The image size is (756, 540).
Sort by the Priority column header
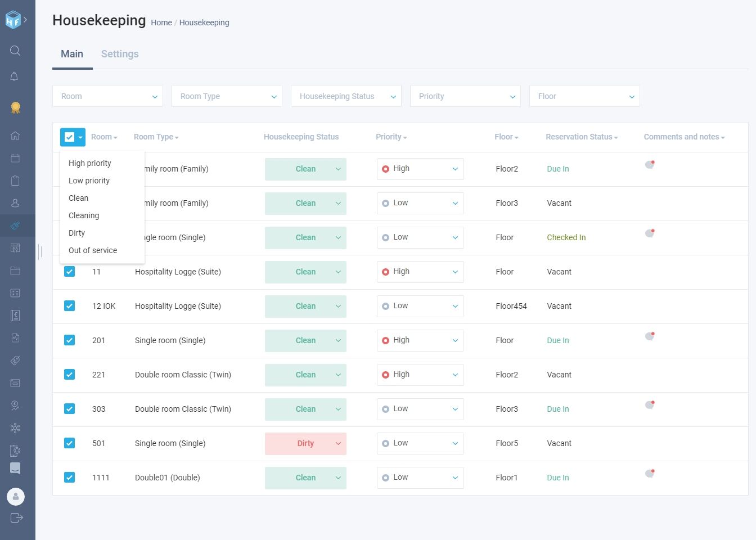391,137
